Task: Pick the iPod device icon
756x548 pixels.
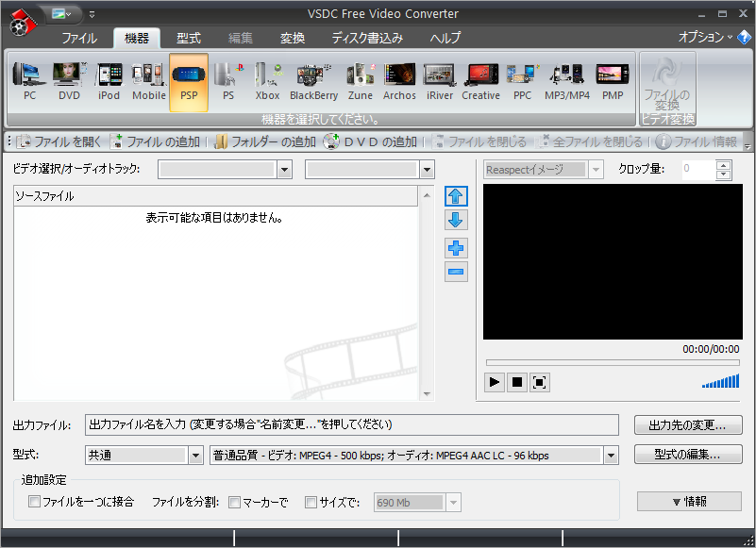Action: pos(109,82)
